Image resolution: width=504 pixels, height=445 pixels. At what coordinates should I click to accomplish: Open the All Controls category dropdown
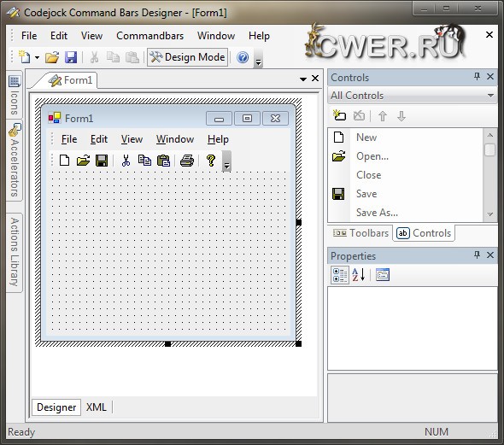click(413, 96)
